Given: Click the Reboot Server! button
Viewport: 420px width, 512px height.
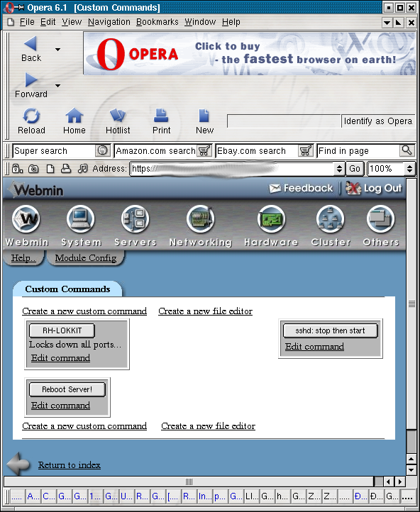Looking at the screenshot, I should (x=67, y=389).
